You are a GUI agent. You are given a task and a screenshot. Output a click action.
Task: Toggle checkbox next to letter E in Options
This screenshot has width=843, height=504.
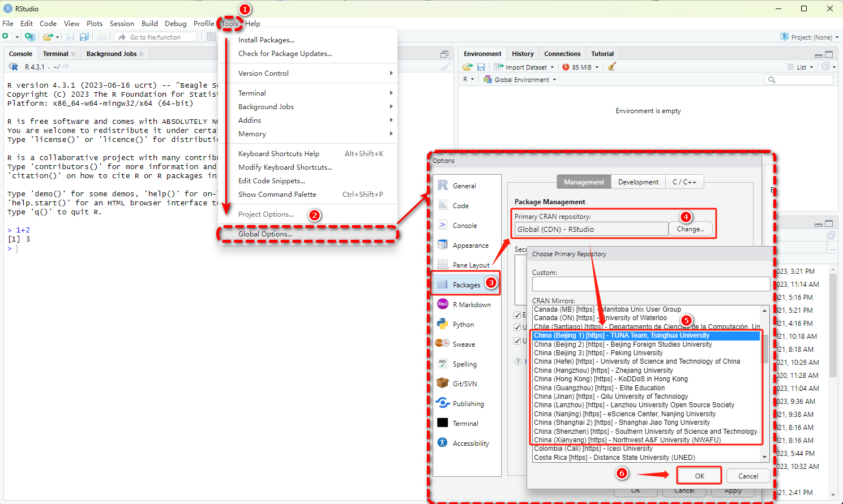point(517,315)
